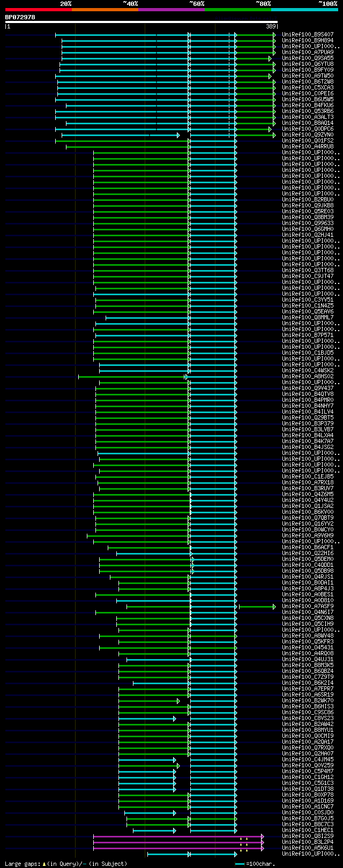Click the UniRef100_Q9JKB8 label

[x=308, y=205]
